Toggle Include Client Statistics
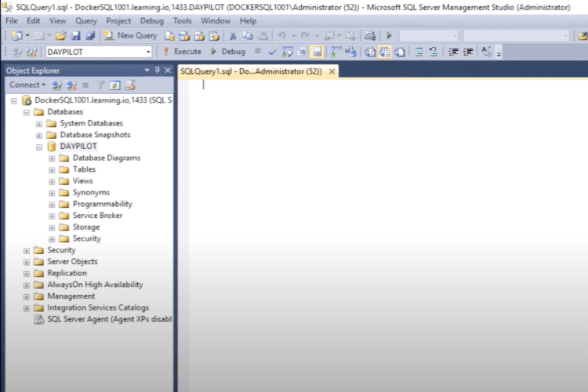 350,52
